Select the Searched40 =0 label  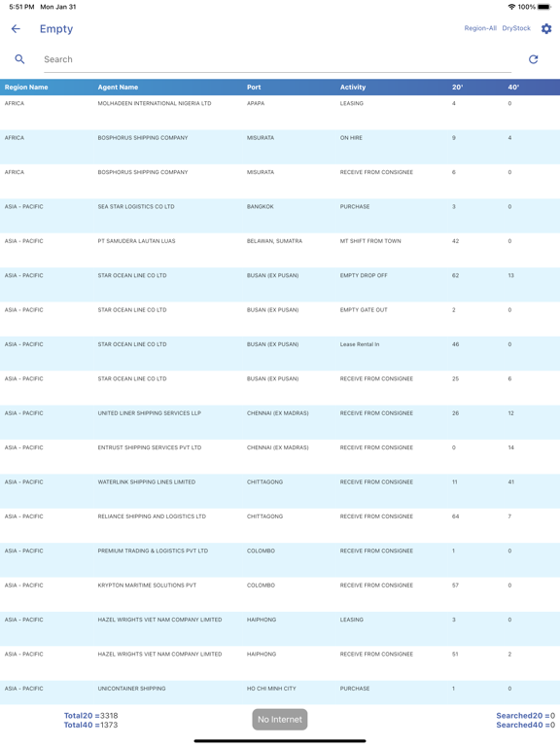point(525,725)
